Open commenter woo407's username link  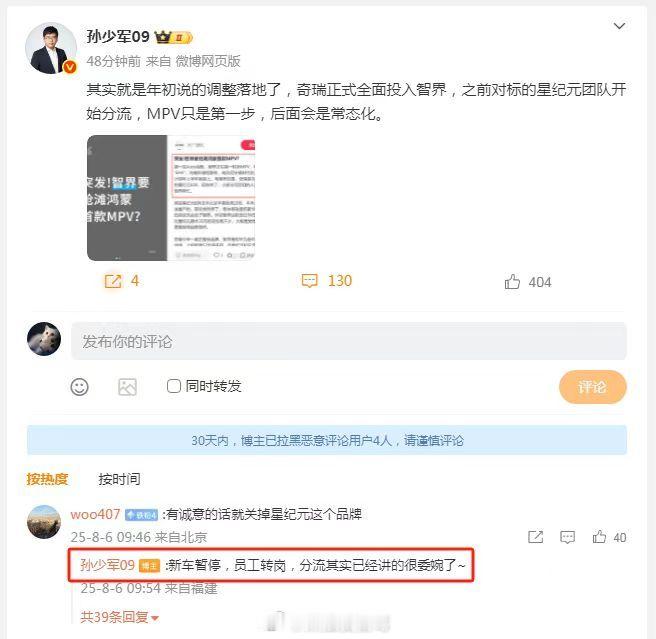95,514
